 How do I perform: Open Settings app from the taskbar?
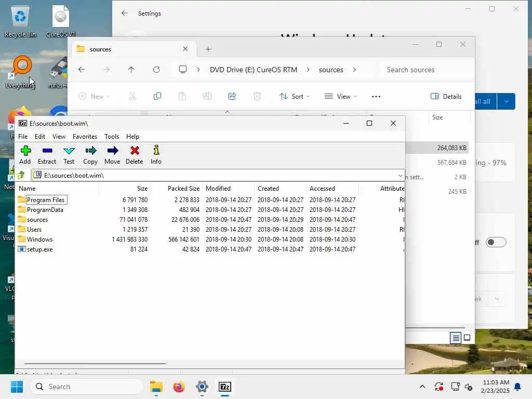202,387
